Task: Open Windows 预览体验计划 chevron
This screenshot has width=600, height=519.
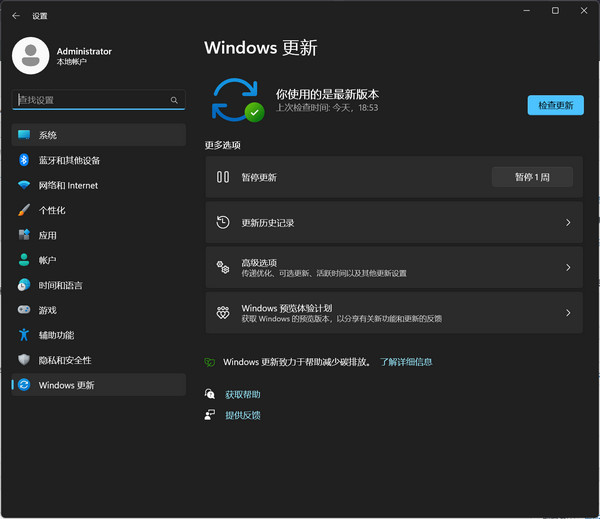Action: 568,313
